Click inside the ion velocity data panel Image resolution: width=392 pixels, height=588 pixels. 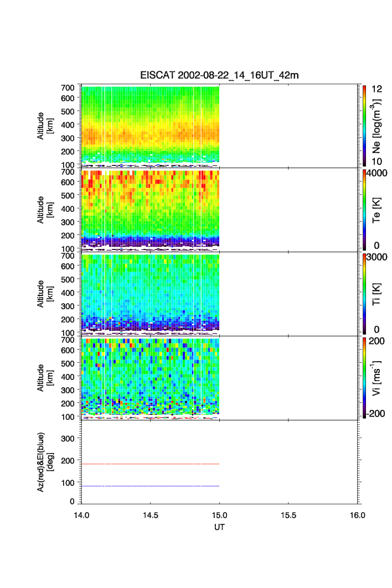pos(150,378)
